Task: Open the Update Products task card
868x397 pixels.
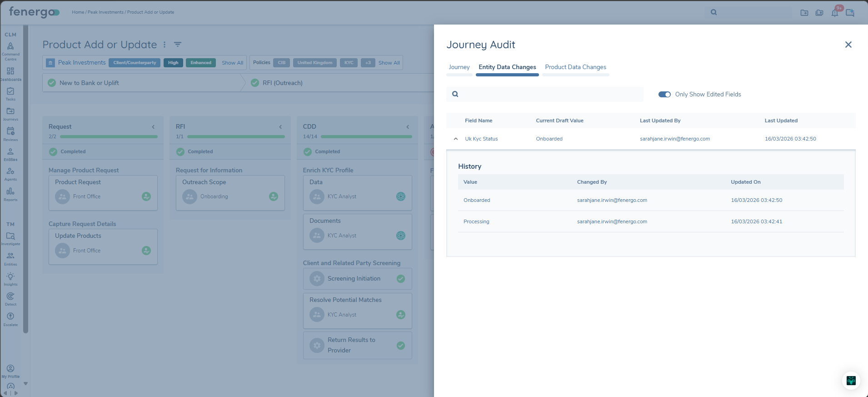Action: point(103,246)
